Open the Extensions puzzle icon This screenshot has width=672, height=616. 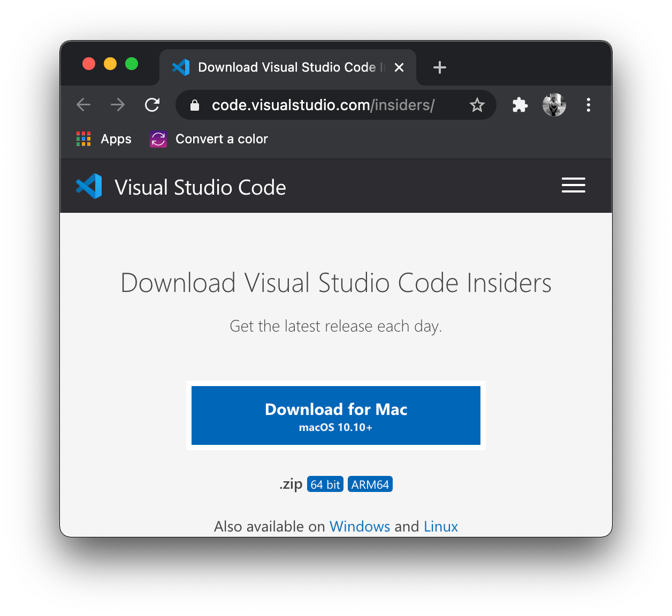tap(520, 105)
